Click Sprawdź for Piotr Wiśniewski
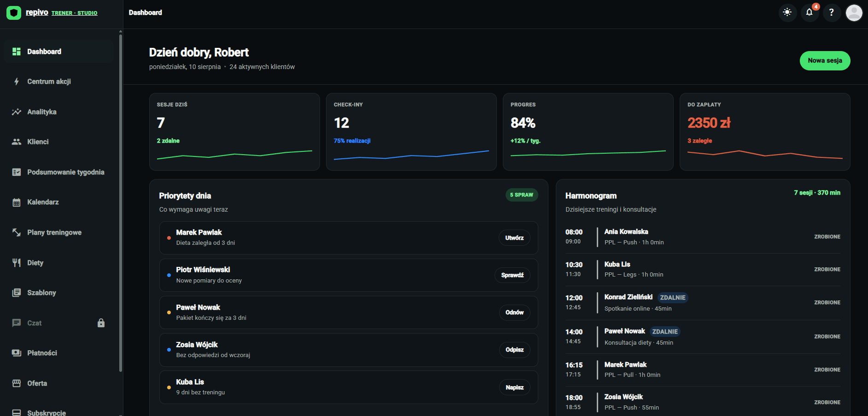Image resolution: width=868 pixels, height=416 pixels. coord(513,275)
